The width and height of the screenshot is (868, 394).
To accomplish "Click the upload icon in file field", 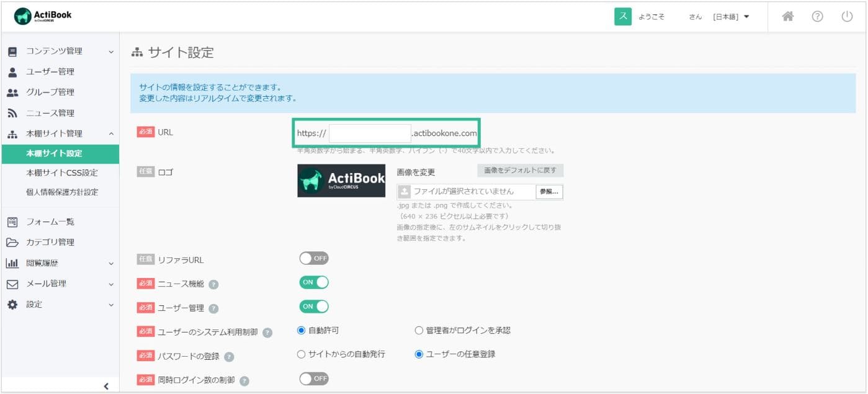I will coord(404,192).
